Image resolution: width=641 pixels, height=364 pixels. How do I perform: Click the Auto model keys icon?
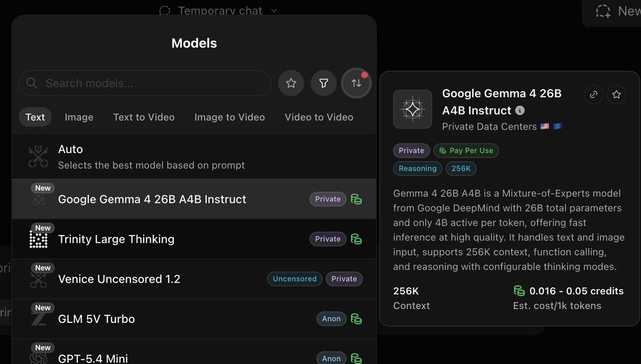[x=38, y=157]
